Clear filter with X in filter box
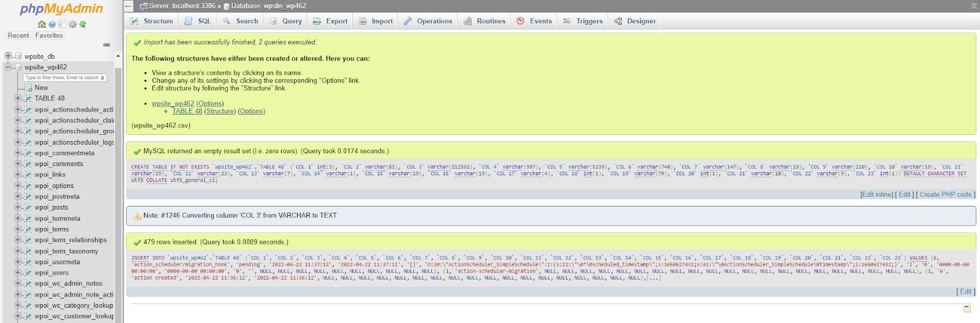The image size is (980, 323). 102,78
